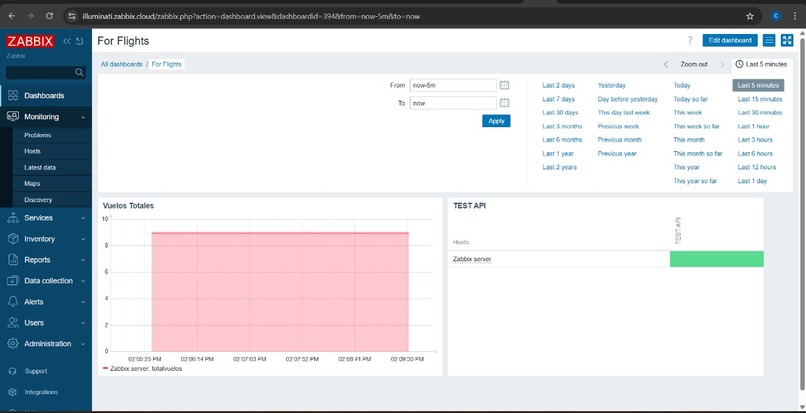
Task: Click the Zabbix logo
Action: click(x=30, y=41)
